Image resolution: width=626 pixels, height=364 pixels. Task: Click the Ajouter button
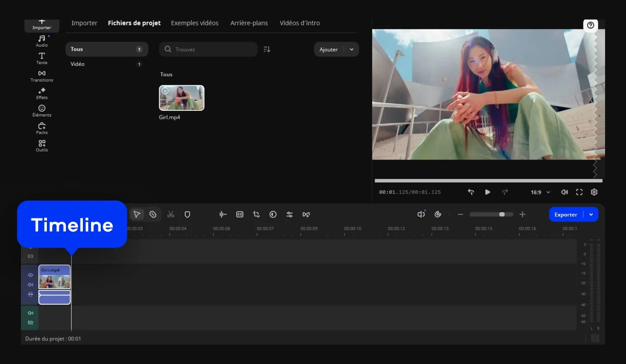(328, 50)
